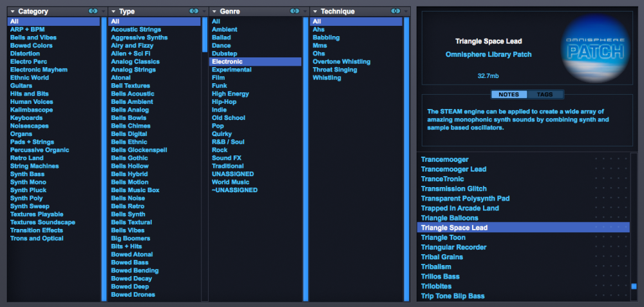Select Electronic genre
The width and height of the screenshot is (644, 307).
[x=256, y=62]
